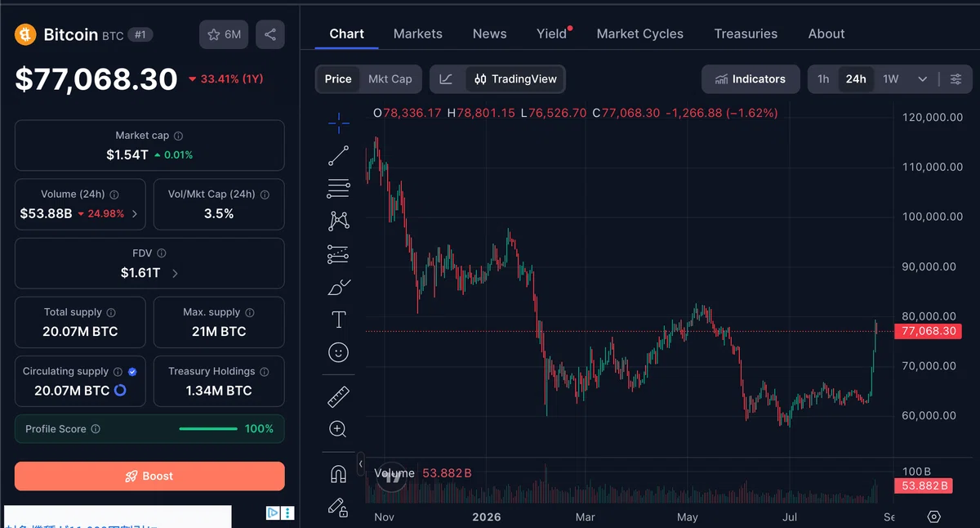Choose the long position forecasting tool
The height and width of the screenshot is (528, 980).
[338, 254]
